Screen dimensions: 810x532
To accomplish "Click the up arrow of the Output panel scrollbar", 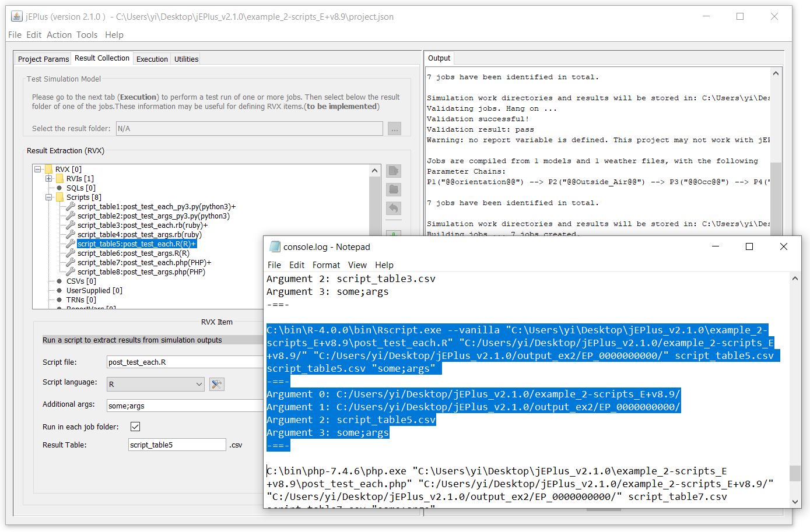I will point(776,73).
